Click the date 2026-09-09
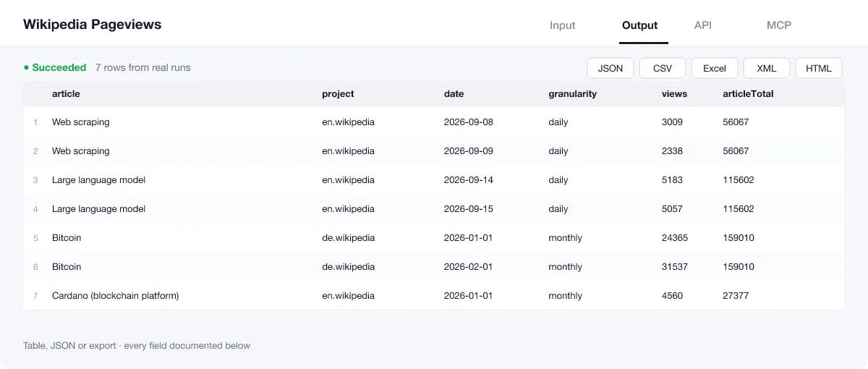 click(x=469, y=151)
